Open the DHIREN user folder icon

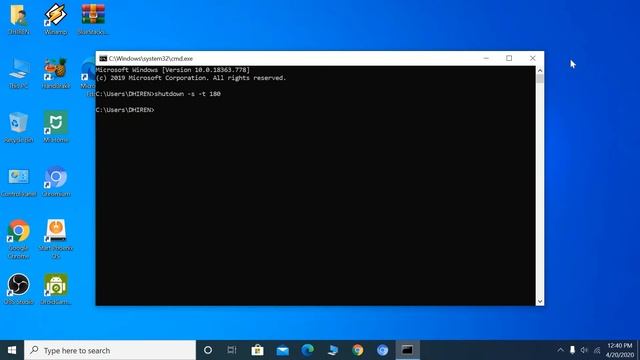pyautogui.click(x=18, y=18)
